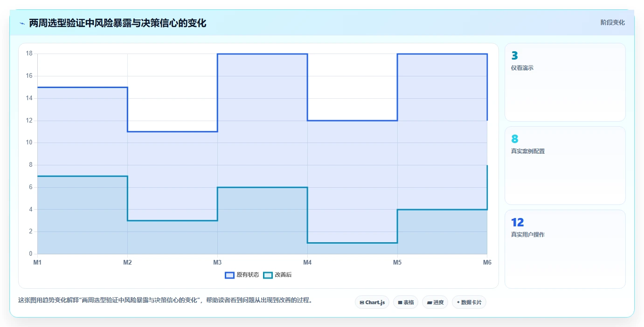
Task: Select the 进度 tag
Action: (435, 302)
